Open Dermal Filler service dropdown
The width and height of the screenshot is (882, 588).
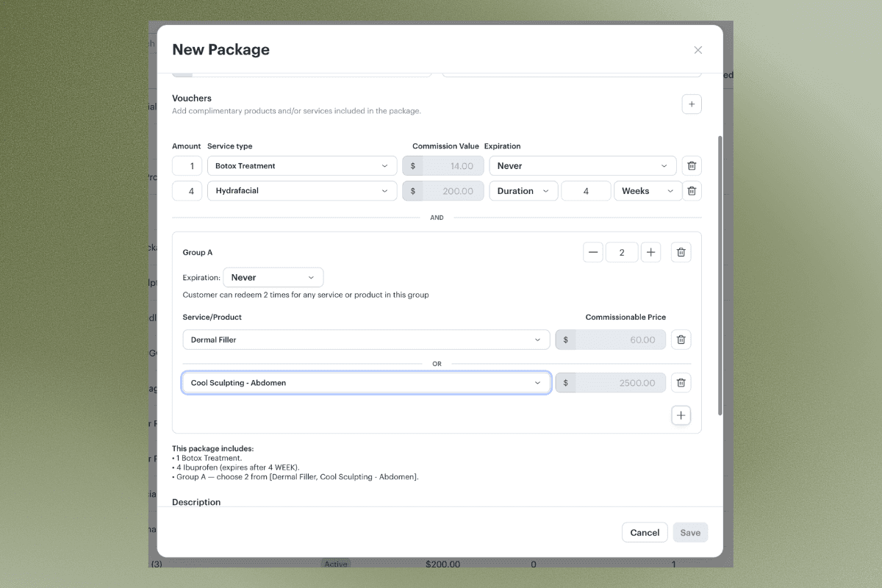pyautogui.click(x=366, y=340)
